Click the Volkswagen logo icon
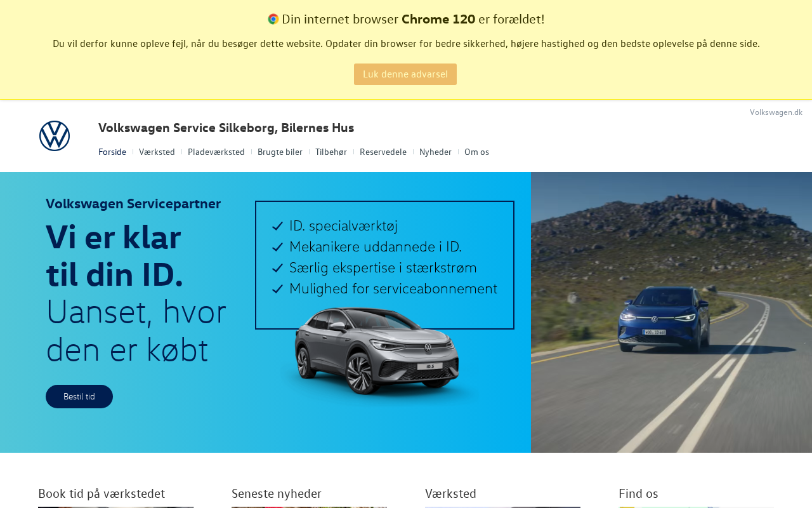Viewport: 812px width, 508px height. point(55,136)
